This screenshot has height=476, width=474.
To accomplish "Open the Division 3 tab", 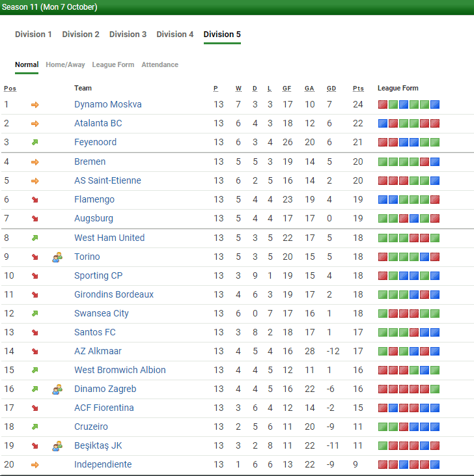I will pyautogui.click(x=128, y=35).
